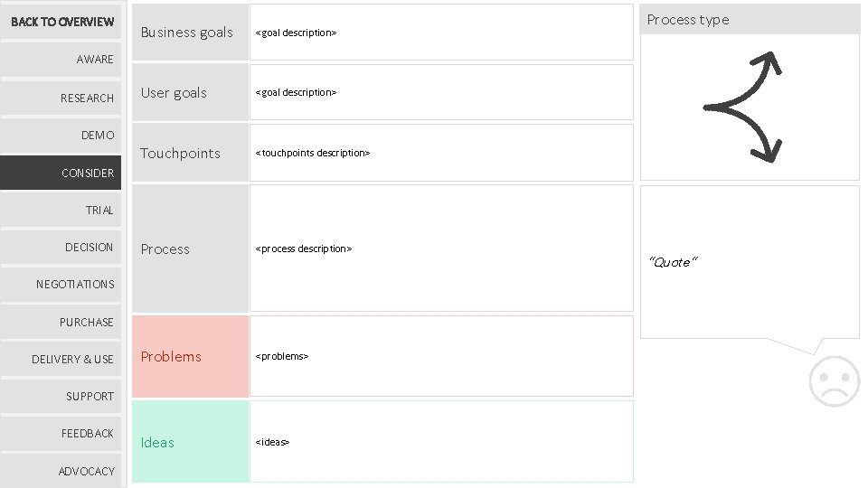Viewport: 868px width, 488px height.
Task: Go to the PURCHASE stage
Action: pyautogui.click(x=62, y=323)
